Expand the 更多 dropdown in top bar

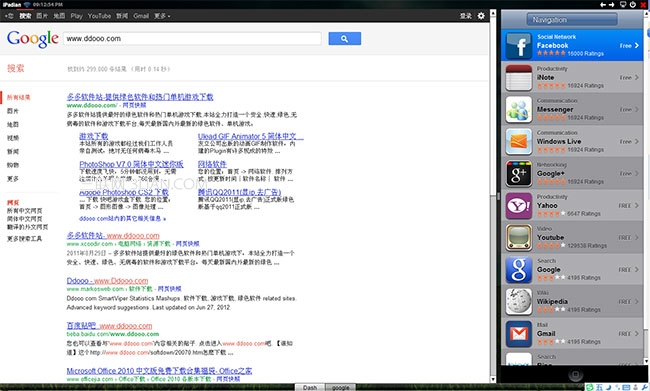point(162,16)
